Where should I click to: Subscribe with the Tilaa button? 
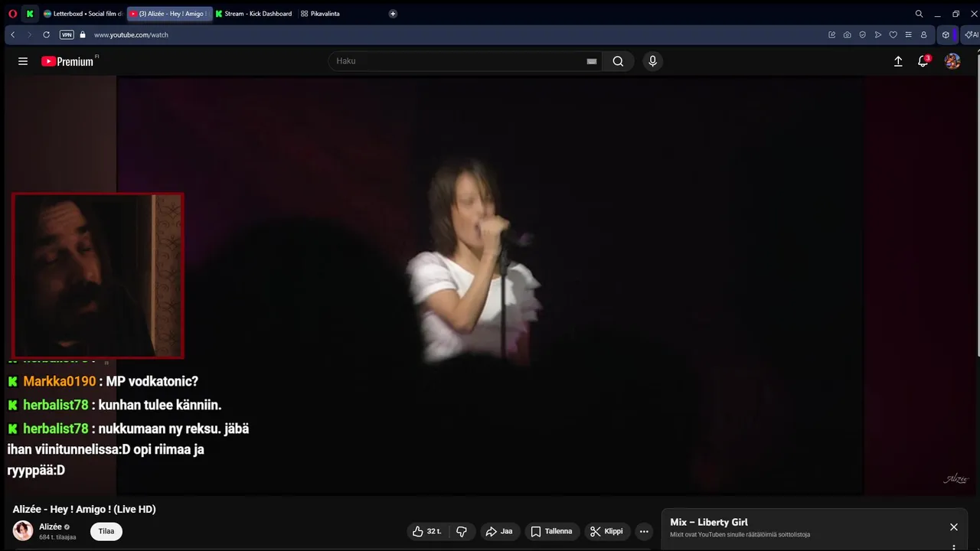coord(106,531)
